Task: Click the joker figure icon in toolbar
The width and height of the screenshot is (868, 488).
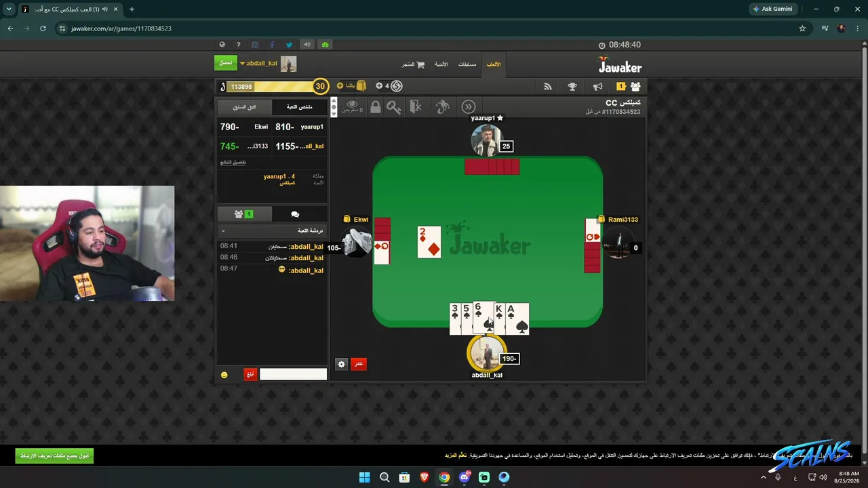Action: (x=442, y=106)
